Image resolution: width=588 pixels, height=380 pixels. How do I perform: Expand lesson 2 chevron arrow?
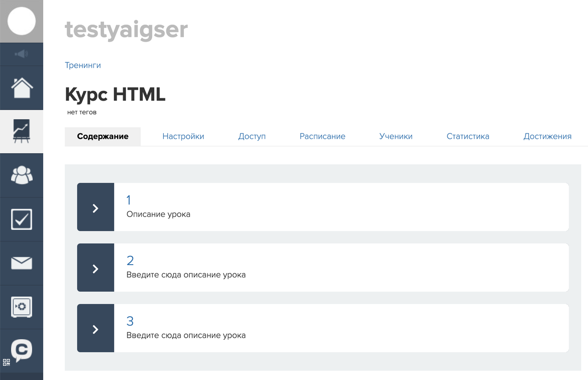click(96, 268)
